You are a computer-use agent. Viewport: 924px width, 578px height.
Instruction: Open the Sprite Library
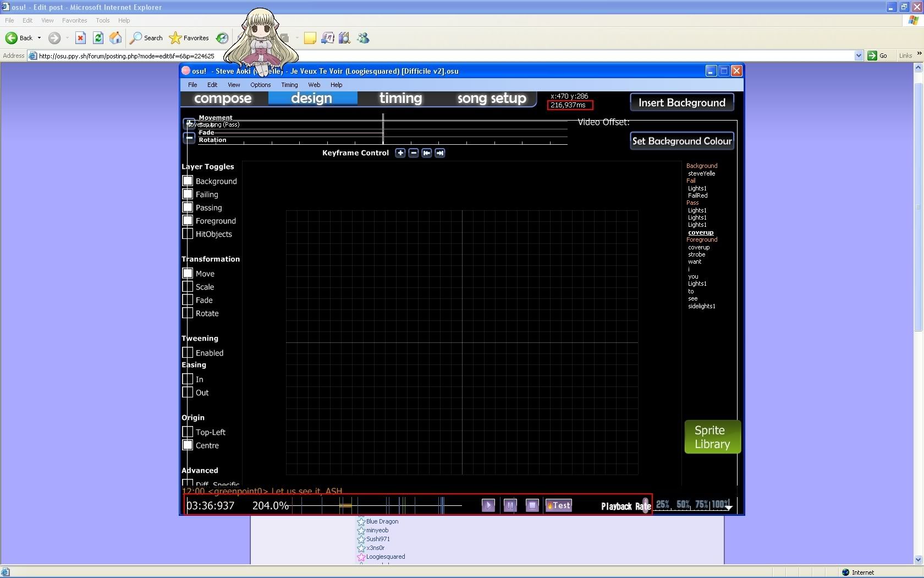tap(712, 437)
